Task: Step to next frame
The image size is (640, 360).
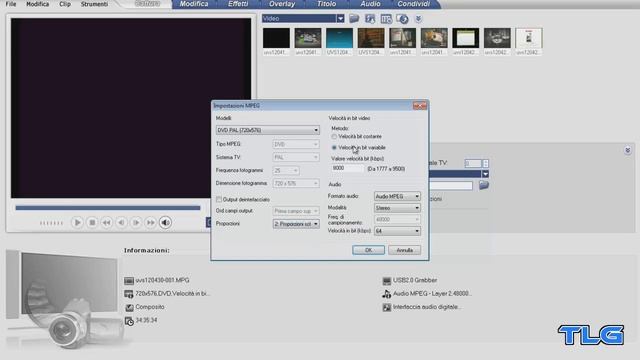Action: point(136,222)
